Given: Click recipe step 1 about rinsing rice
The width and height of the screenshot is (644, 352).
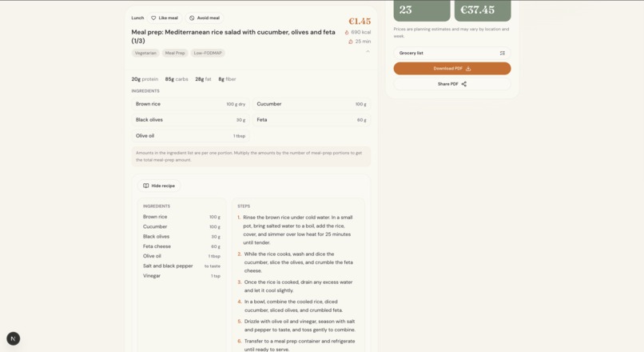Looking at the screenshot, I should [296, 230].
